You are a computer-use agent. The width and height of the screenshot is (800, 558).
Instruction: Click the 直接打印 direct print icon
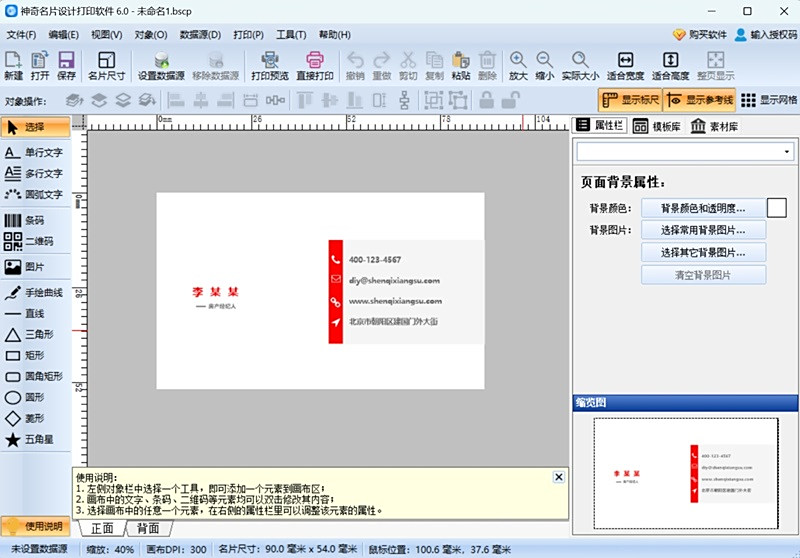click(314, 65)
